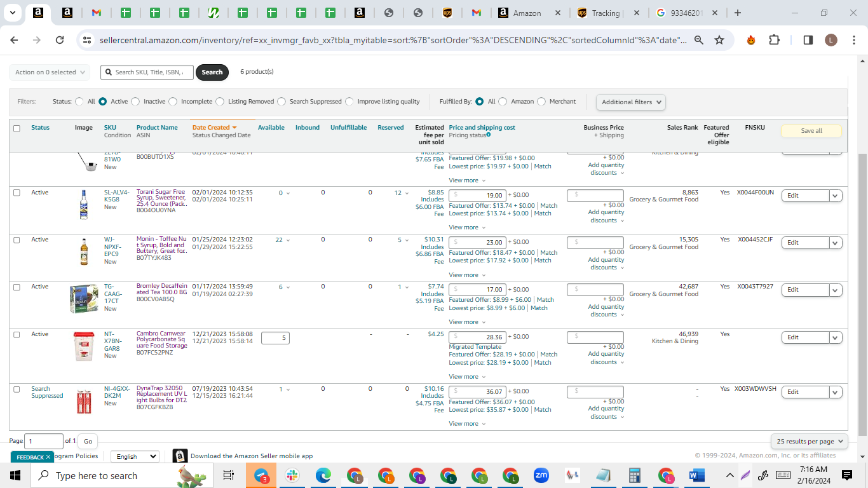This screenshot has height=488, width=868.
Task: Select the Inactive status filter
Action: (x=134, y=102)
